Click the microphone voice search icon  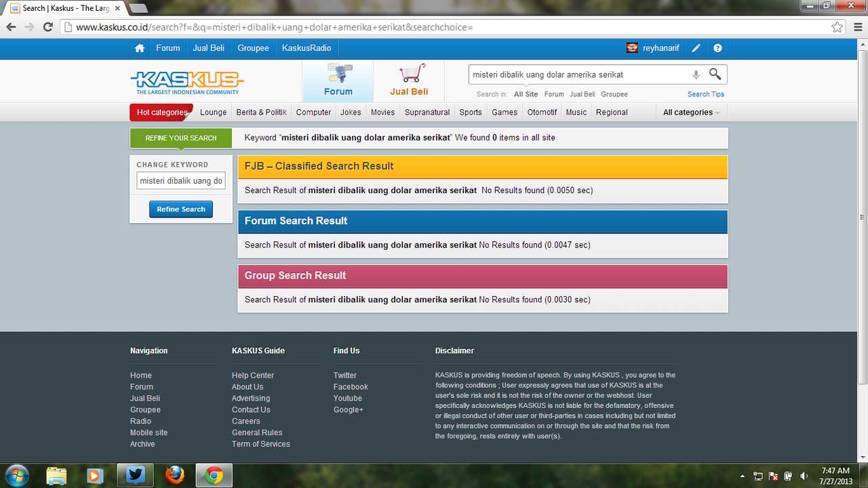[x=696, y=75]
